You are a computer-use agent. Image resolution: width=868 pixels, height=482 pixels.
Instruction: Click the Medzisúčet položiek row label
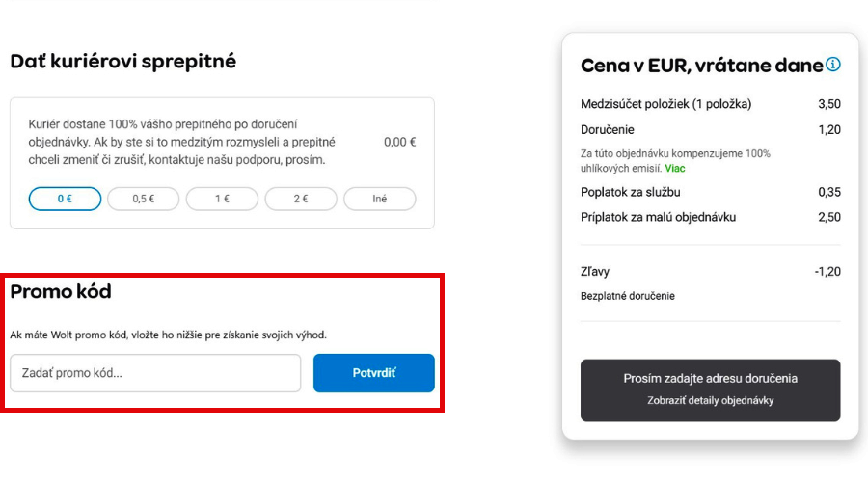[x=665, y=104]
